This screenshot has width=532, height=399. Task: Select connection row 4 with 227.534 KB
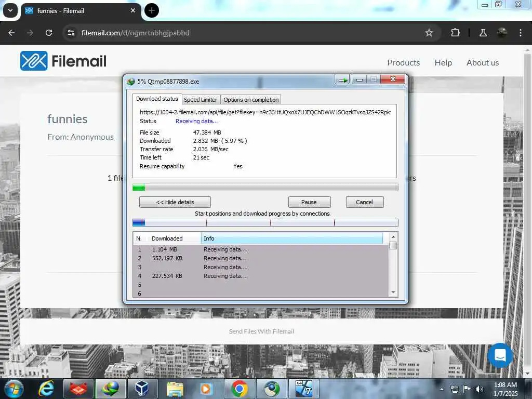click(x=261, y=276)
